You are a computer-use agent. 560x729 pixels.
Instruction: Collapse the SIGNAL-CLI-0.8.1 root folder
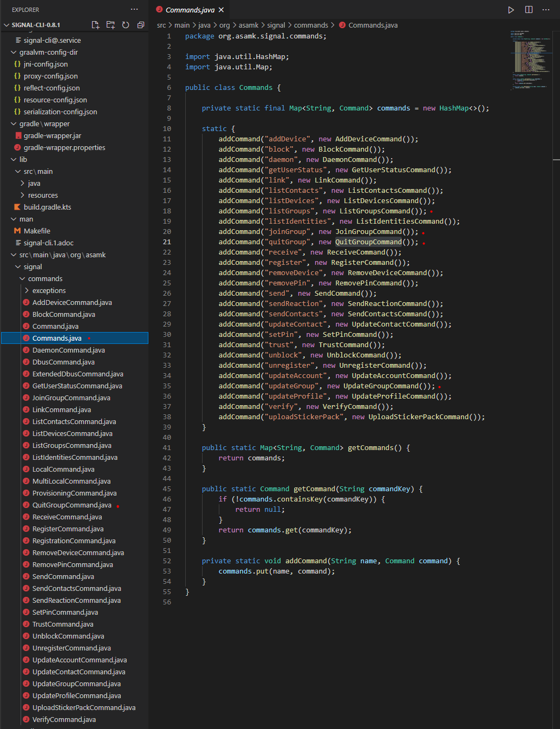[x=6, y=24]
